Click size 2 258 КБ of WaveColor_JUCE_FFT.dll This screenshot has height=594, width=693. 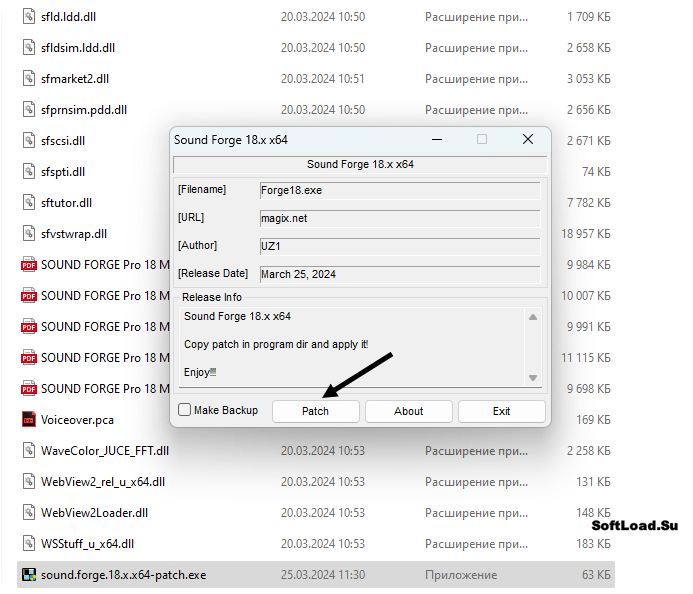[589, 451]
